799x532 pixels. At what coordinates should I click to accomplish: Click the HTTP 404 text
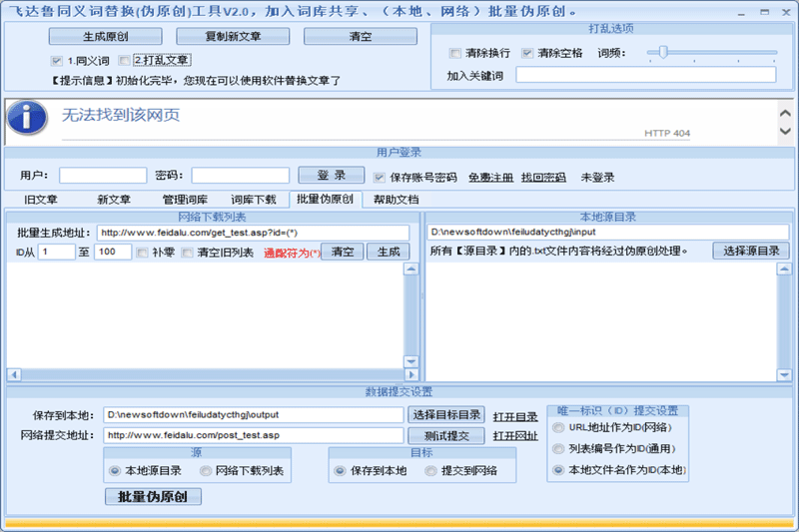(x=667, y=133)
